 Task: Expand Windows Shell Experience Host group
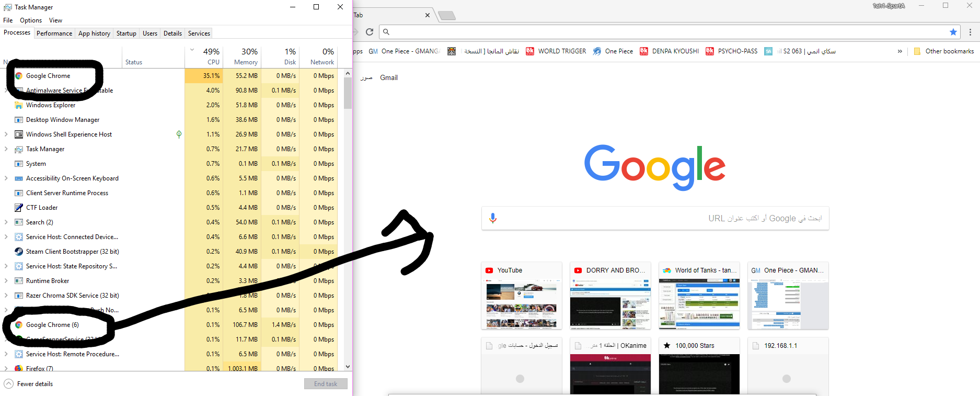tap(6, 134)
